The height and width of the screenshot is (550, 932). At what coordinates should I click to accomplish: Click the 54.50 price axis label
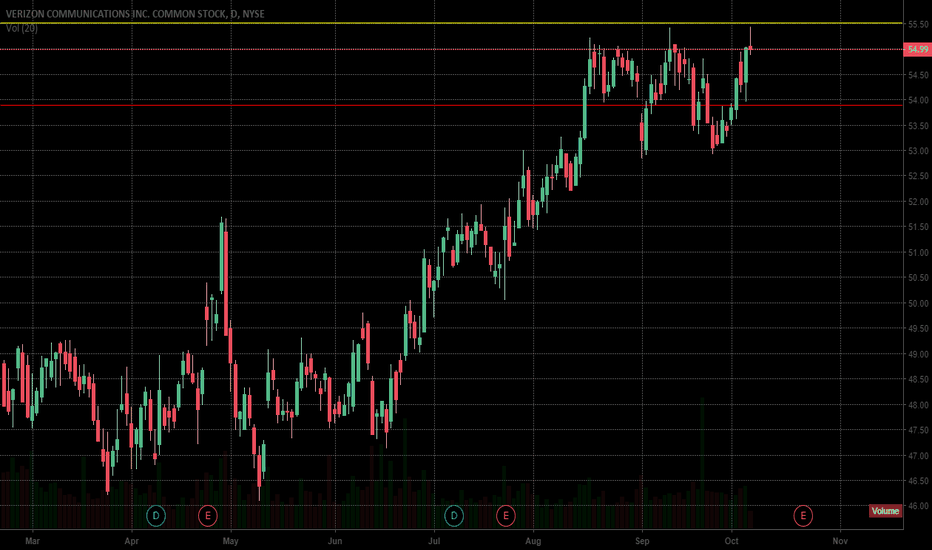point(918,75)
